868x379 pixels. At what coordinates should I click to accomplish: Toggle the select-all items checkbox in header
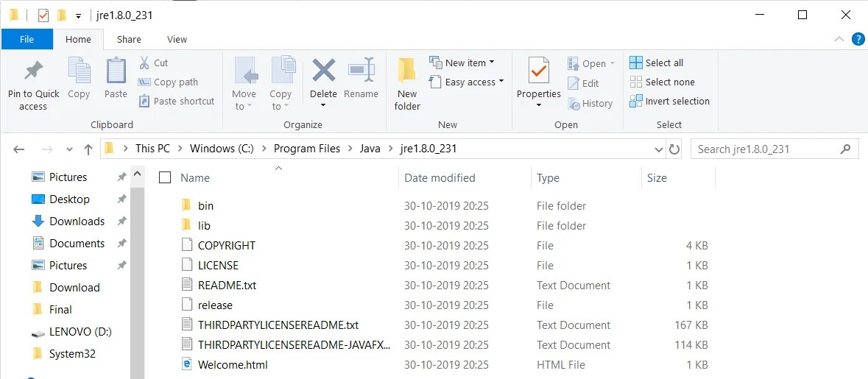point(164,177)
